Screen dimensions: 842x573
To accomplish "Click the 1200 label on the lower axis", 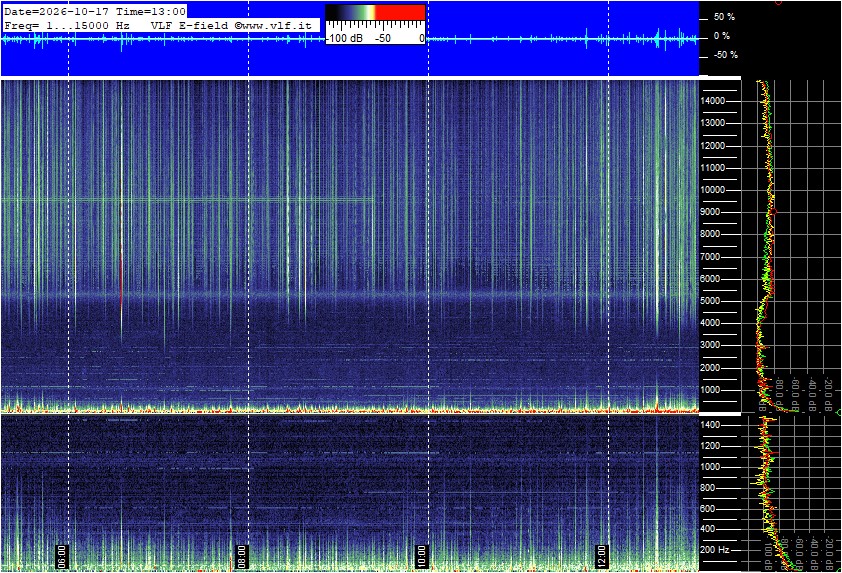I will pyautogui.click(x=710, y=446).
